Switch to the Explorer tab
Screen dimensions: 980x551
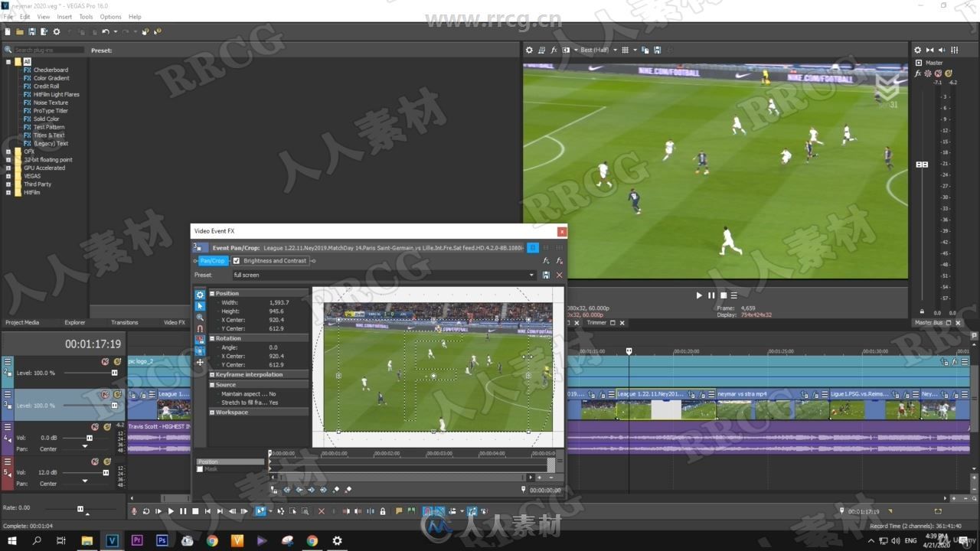tap(75, 322)
